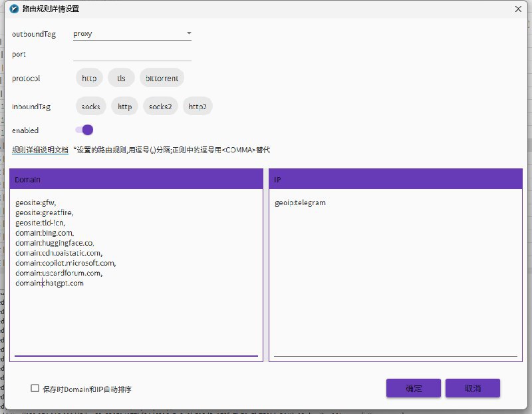Screen dimensions: 532x414
Task: Choose the http2 inboundTag chip
Action: coord(198,106)
